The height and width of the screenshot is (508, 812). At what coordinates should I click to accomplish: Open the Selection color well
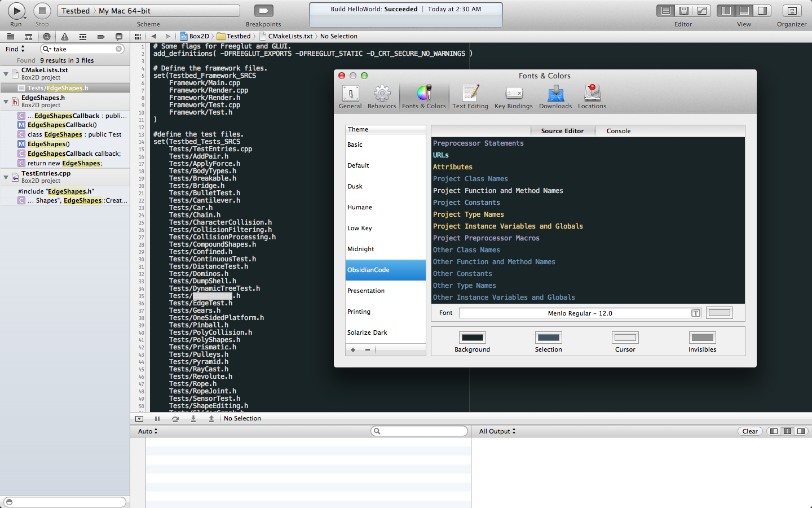[549, 338]
